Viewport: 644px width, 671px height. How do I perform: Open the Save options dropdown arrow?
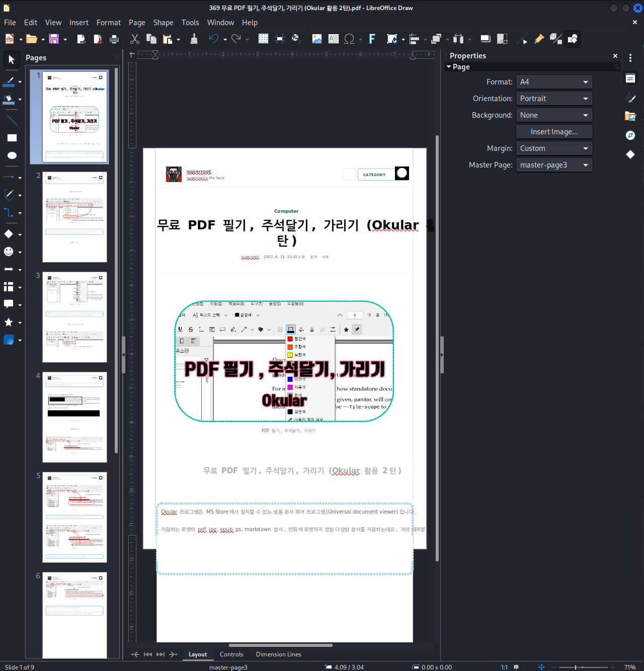pos(65,39)
